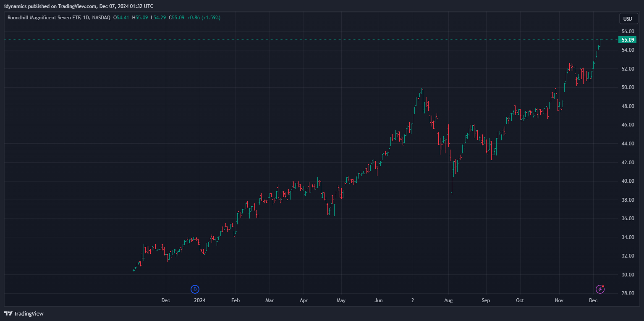Click the blue dividend "D" marker icon

pos(195,289)
